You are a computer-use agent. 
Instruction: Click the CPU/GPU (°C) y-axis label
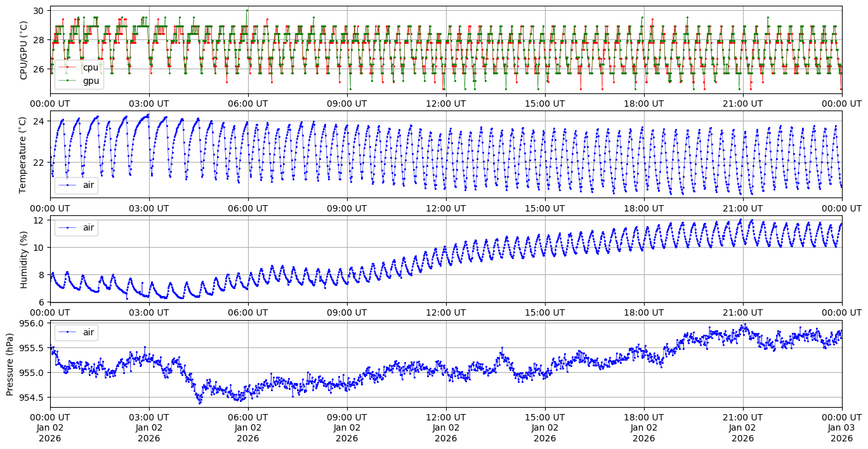click(24, 50)
